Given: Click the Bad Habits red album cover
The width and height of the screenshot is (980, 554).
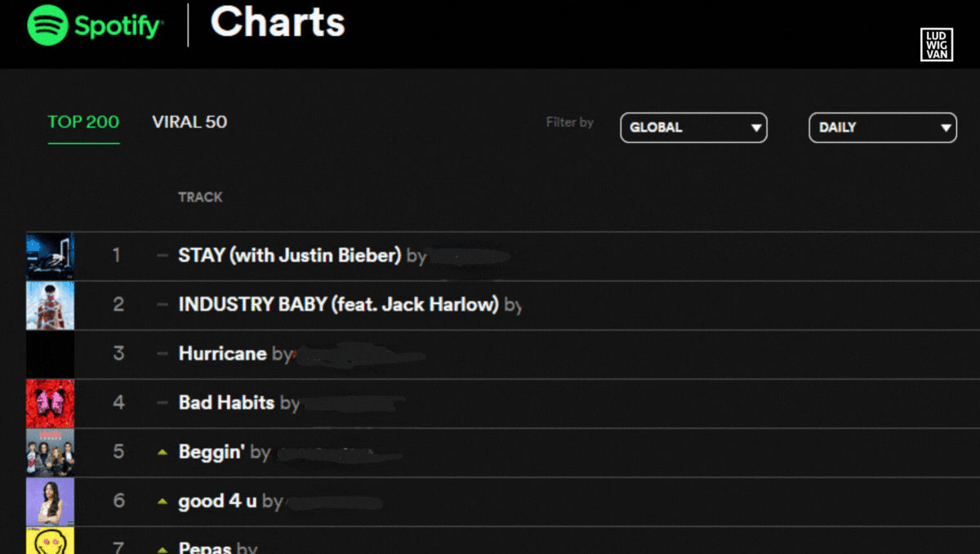Looking at the screenshot, I should tap(50, 403).
